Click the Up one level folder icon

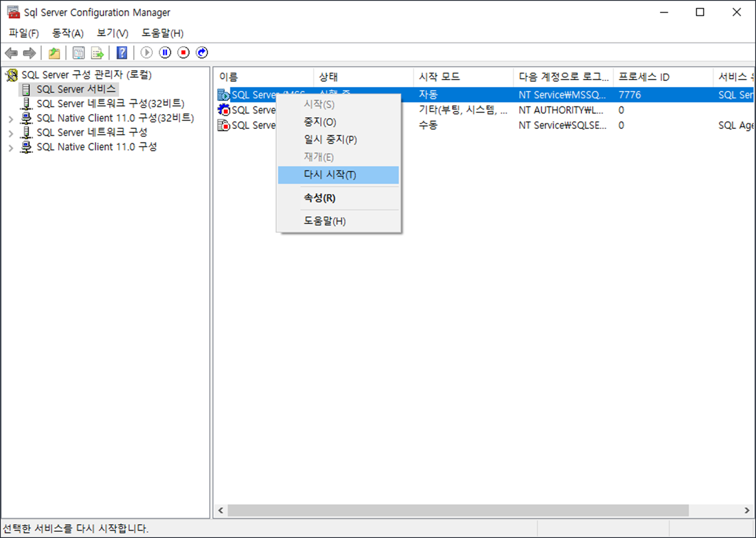click(54, 53)
